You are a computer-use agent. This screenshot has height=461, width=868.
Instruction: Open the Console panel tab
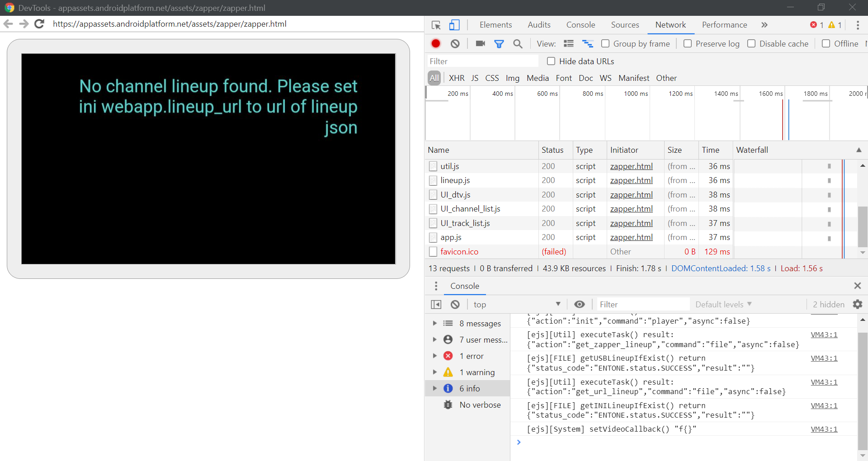[x=580, y=25]
